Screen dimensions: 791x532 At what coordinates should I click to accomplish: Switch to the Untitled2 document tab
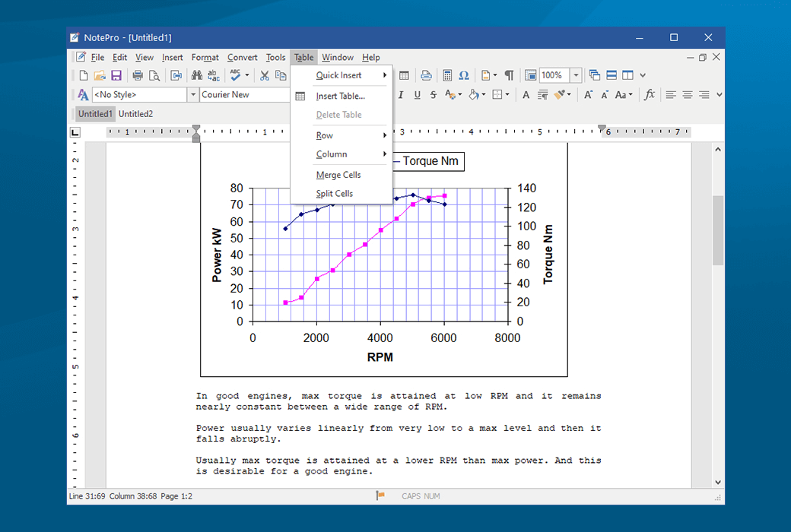click(135, 114)
